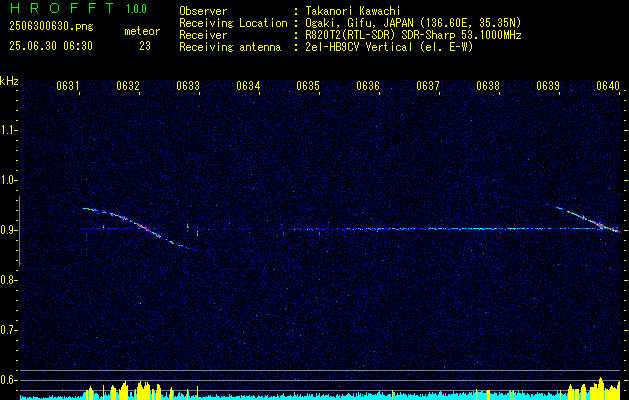Click the descending echo trace near 0632
The height and width of the screenshot is (400, 629).
(x=138, y=226)
